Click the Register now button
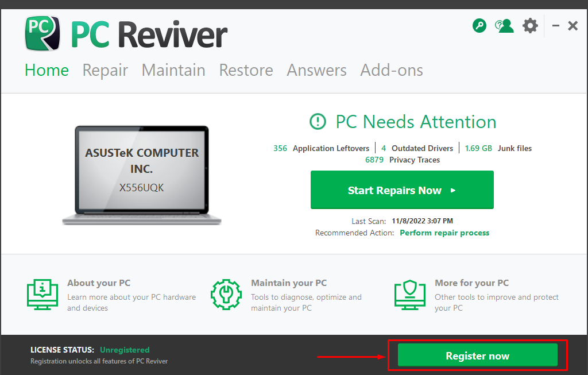Screen dimensions: 588x375 (x=477, y=355)
